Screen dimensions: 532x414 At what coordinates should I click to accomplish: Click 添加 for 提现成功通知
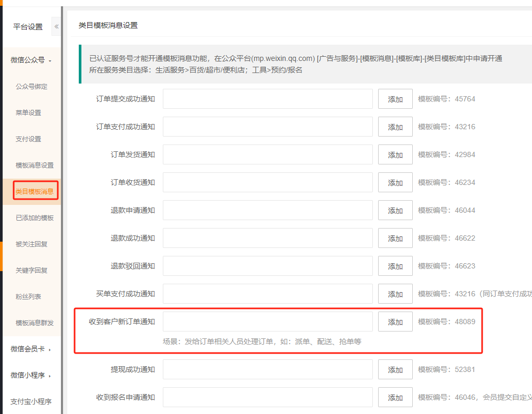395,370
